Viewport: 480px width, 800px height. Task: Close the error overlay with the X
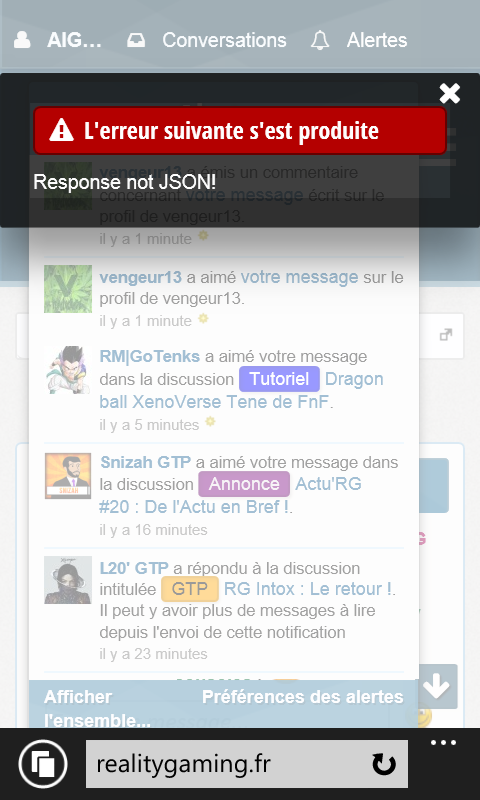pos(449,93)
